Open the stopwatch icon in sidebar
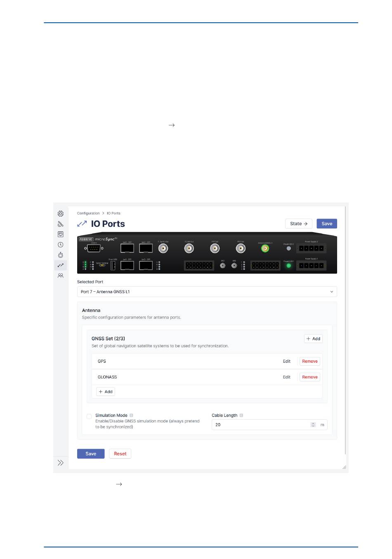 [x=61, y=255]
